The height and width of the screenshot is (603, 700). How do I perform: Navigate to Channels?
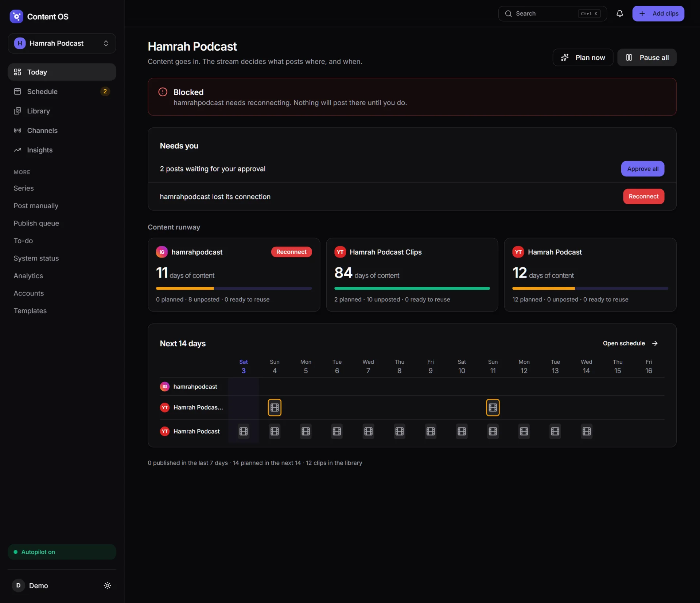click(x=62, y=130)
